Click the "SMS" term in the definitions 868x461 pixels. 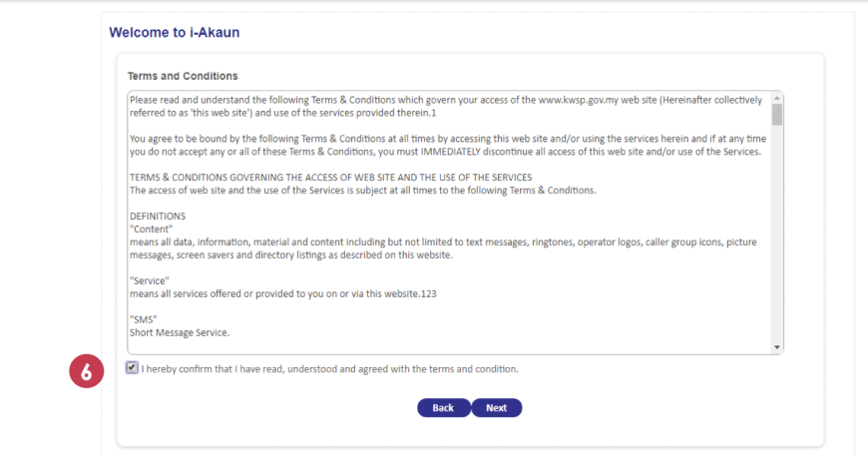pyautogui.click(x=144, y=319)
